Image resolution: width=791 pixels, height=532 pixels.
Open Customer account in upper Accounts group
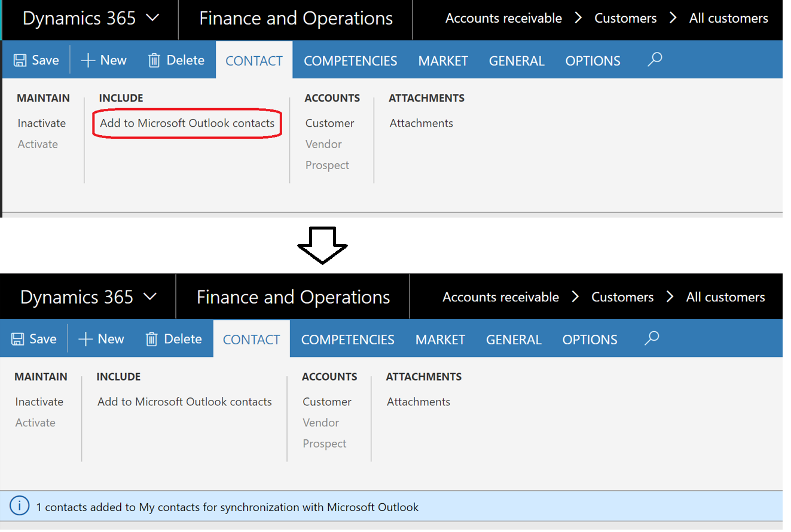(330, 123)
